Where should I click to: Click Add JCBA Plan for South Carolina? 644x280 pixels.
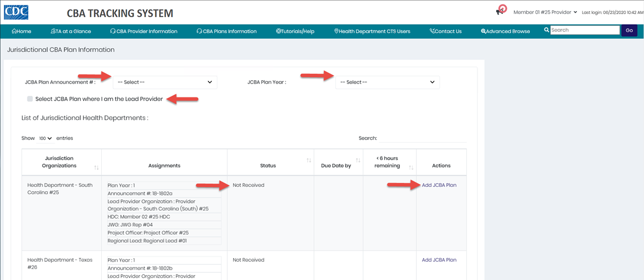point(439,185)
